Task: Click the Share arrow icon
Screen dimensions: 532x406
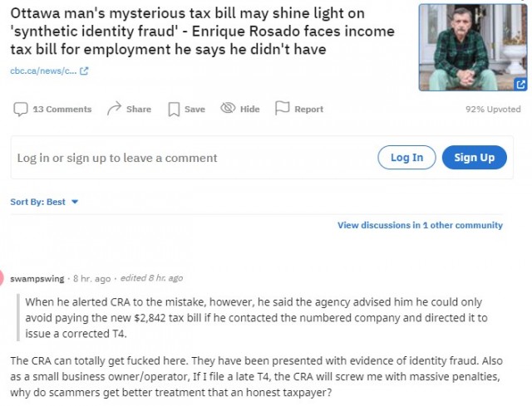Action: point(114,109)
